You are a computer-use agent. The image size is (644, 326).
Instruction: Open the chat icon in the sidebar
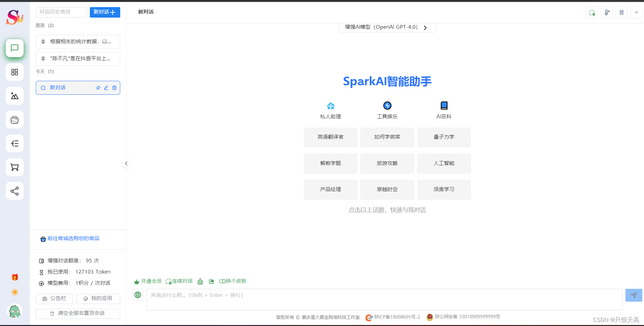click(x=15, y=48)
